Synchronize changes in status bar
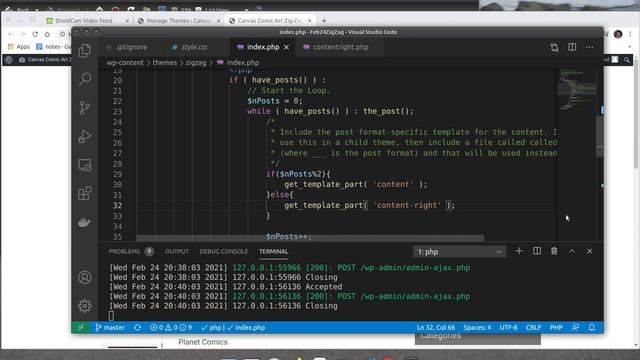Image resolution: width=640 pixels, height=360 pixels. click(138, 327)
